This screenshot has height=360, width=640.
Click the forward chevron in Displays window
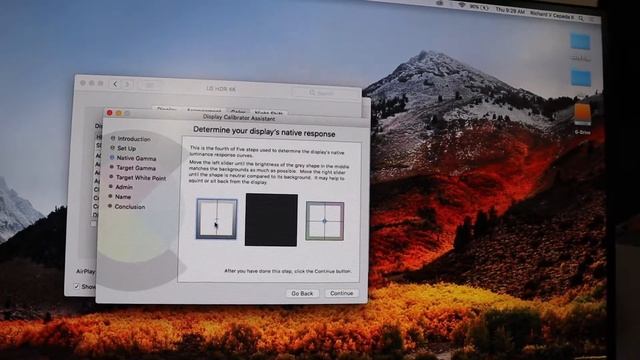click(127, 84)
